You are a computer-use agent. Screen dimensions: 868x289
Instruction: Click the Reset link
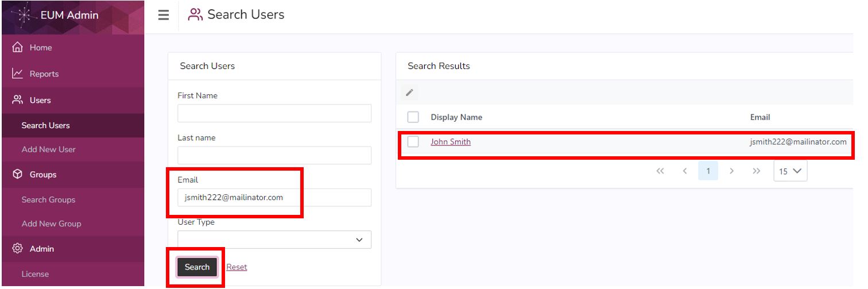237,267
